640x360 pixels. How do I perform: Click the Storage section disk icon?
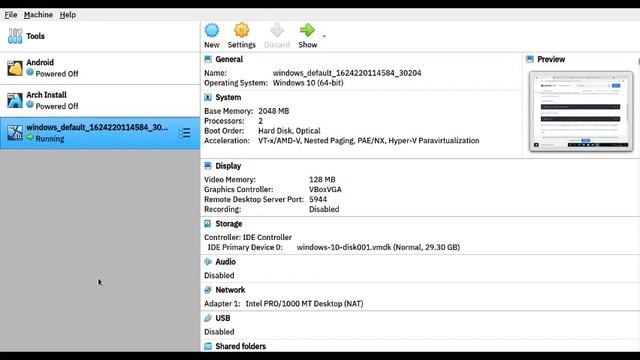point(208,224)
